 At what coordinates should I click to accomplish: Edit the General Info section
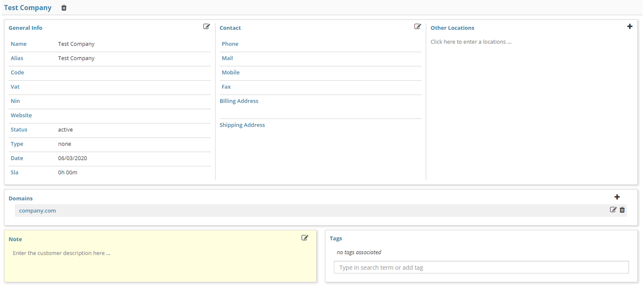[207, 27]
